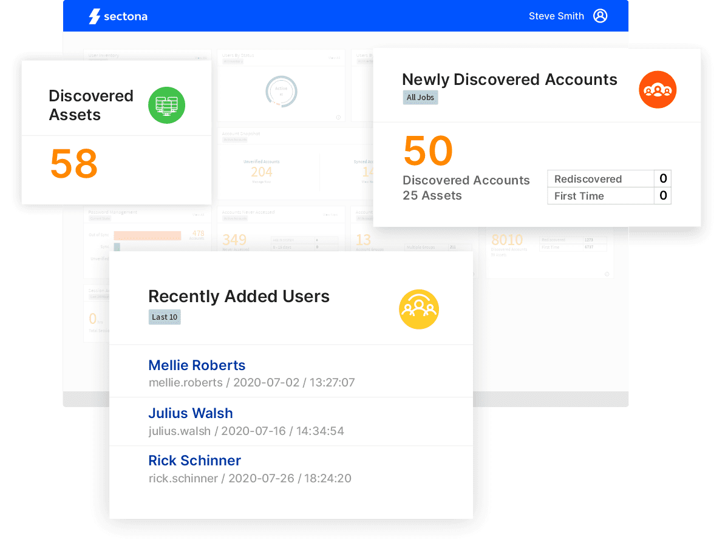Click the Out of Sync progress bar
This screenshot has width=728, height=560.
coord(148,235)
